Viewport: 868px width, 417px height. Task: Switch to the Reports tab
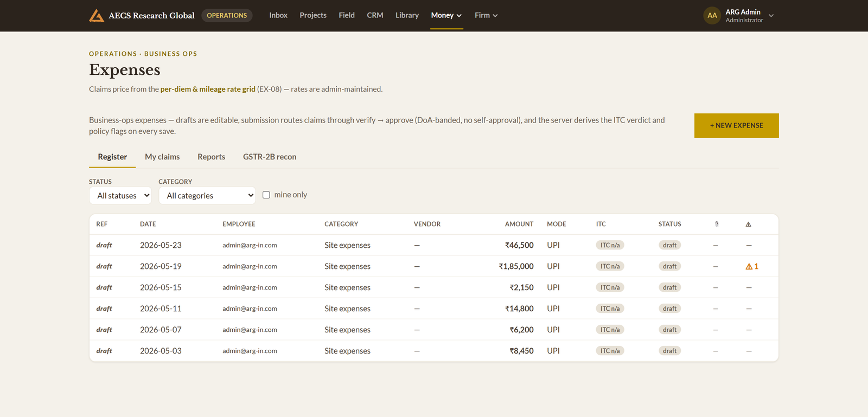pos(211,157)
